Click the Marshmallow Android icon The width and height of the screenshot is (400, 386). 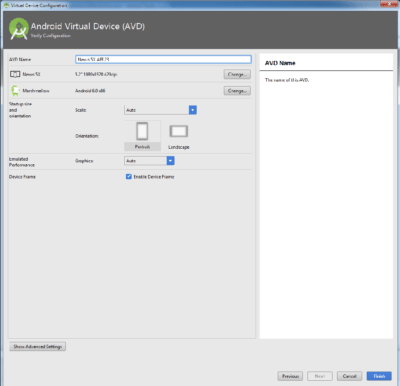point(15,90)
